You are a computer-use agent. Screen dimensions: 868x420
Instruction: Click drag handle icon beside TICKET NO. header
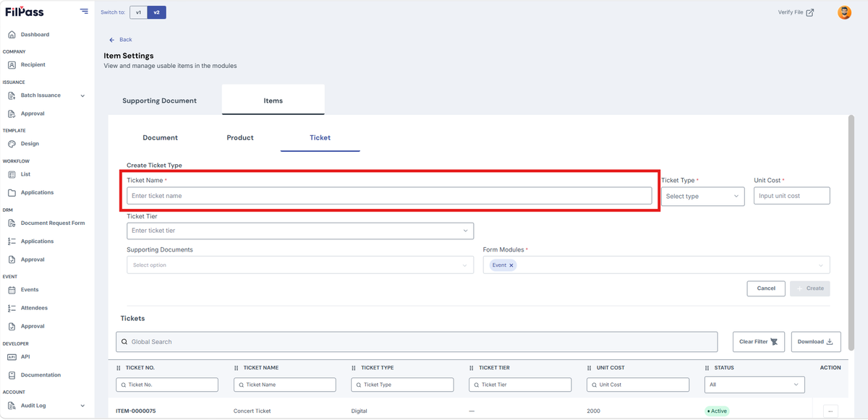coord(119,368)
